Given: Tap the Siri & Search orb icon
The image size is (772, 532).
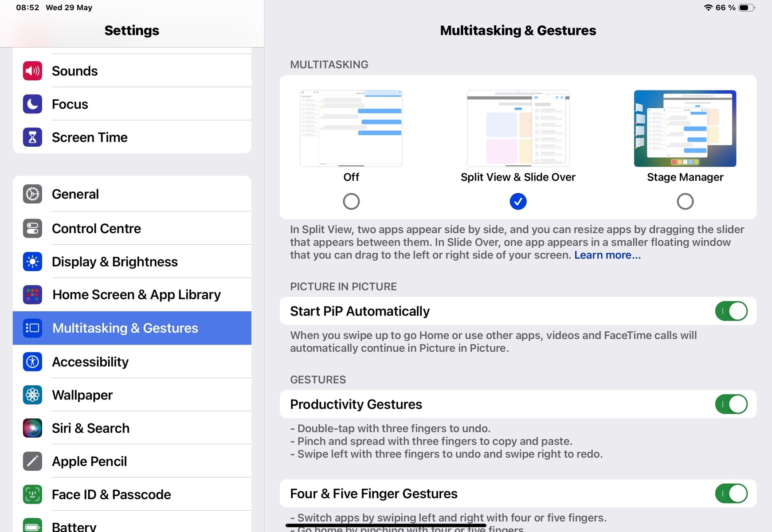Looking at the screenshot, I should point(32,428).
